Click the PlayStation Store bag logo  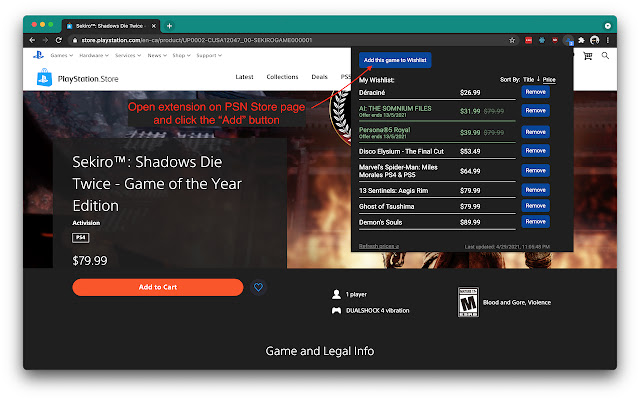[x=44, y=77]
